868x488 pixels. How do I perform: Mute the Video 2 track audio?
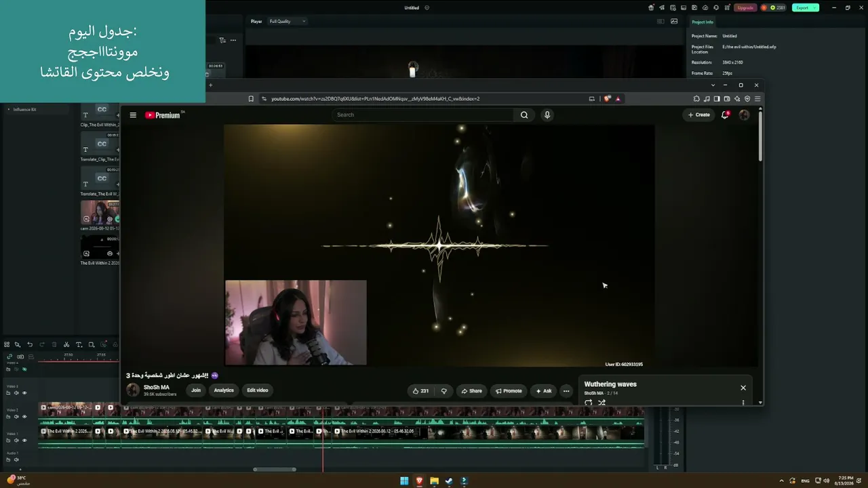coord(17,417)
